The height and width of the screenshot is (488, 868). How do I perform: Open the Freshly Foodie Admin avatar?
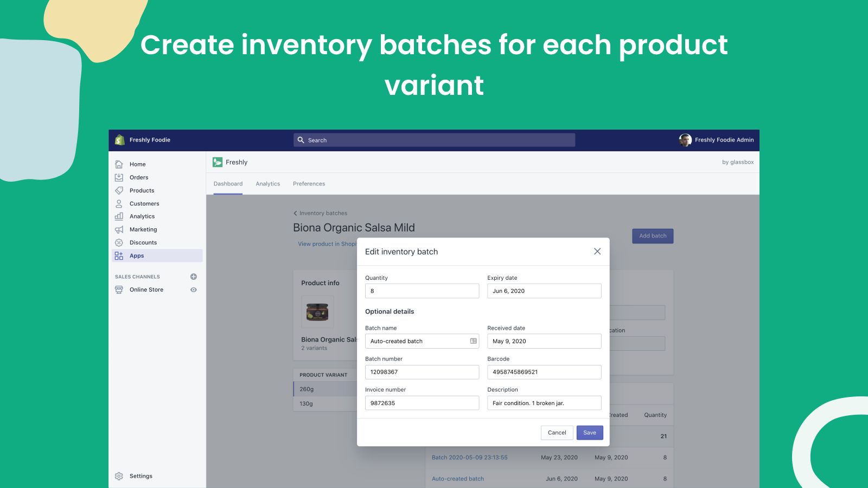click(x=685, y=140)
